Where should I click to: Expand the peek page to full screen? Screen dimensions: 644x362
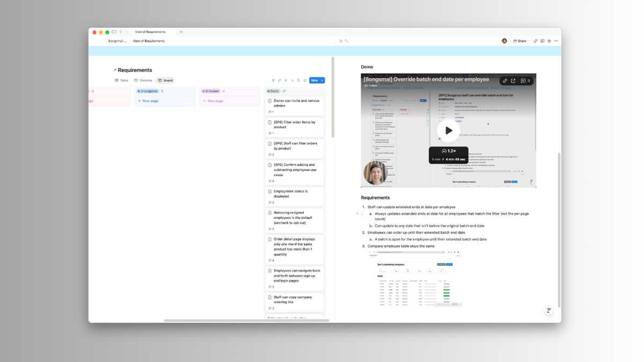347,41
